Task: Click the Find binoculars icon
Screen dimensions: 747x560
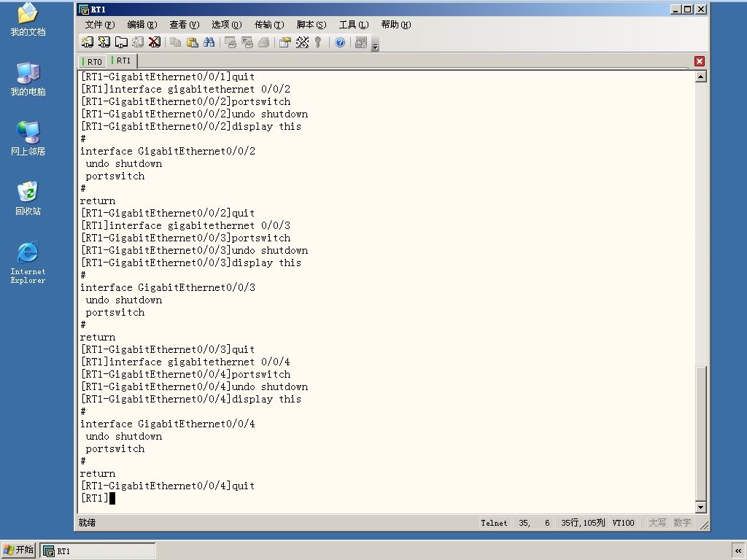Action: pyautogui.click(x=209, y=42)
